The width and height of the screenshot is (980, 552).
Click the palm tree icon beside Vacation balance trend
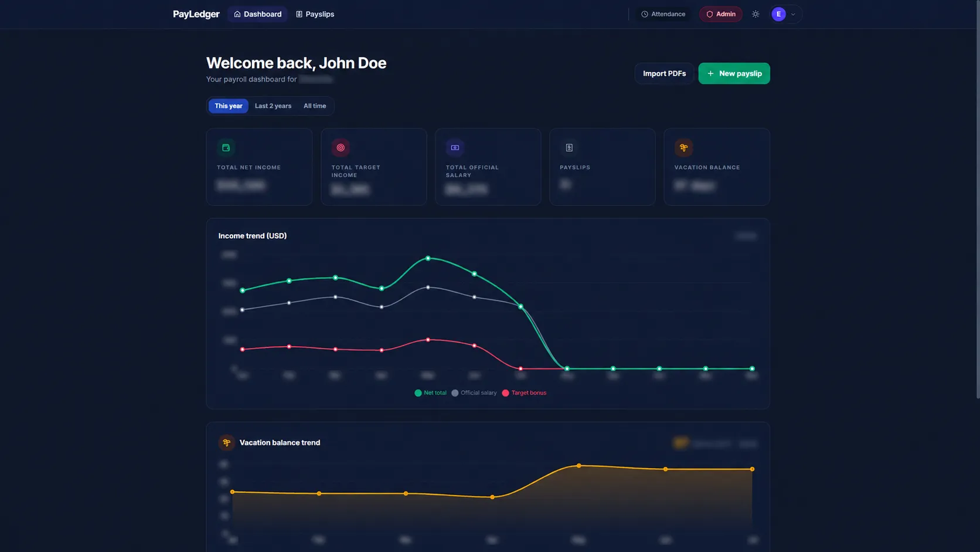(x=227, y=443)
